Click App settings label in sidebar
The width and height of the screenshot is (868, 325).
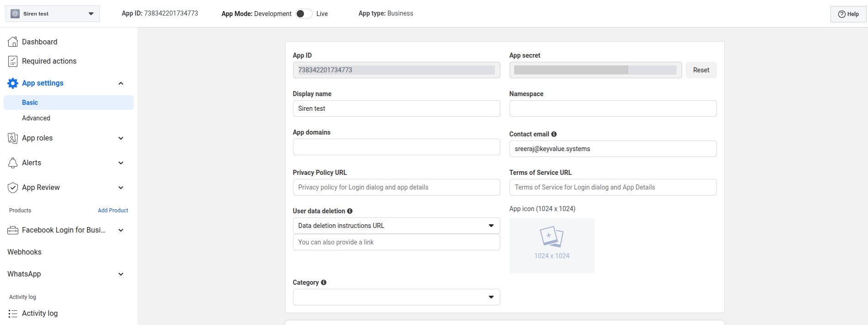[43, 83]
